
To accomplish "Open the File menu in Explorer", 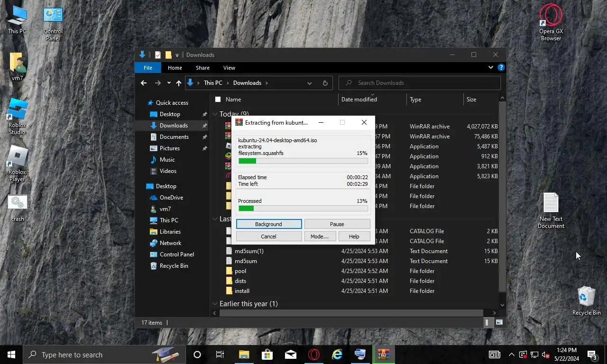I will click(x=148, y=68).
